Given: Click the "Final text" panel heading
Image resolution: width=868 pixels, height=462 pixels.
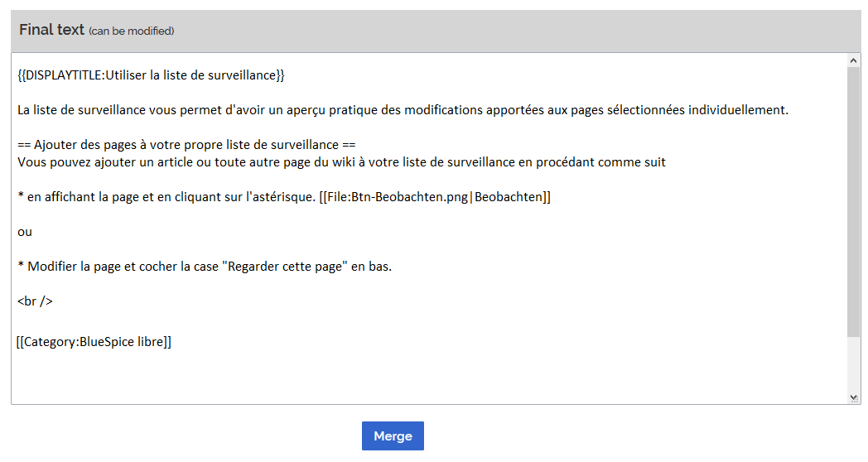Looking at the screenshot, I should pyautogui.click(x=51, y=30).
